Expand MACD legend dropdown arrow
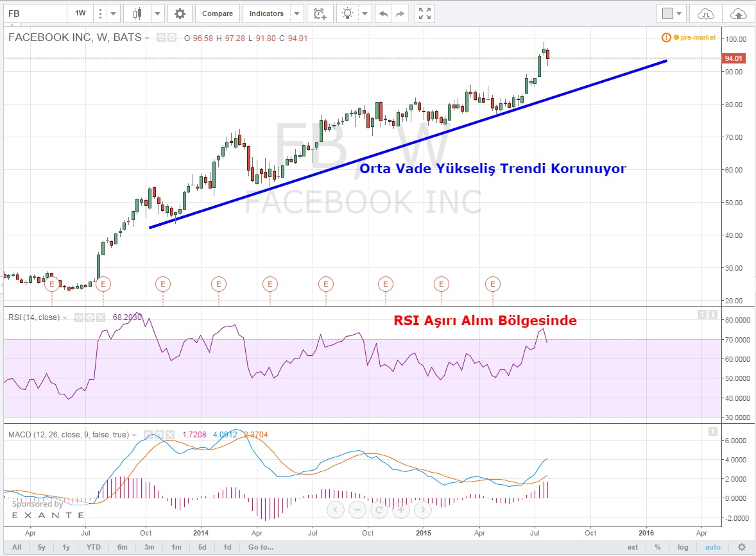 click(135, 435)
